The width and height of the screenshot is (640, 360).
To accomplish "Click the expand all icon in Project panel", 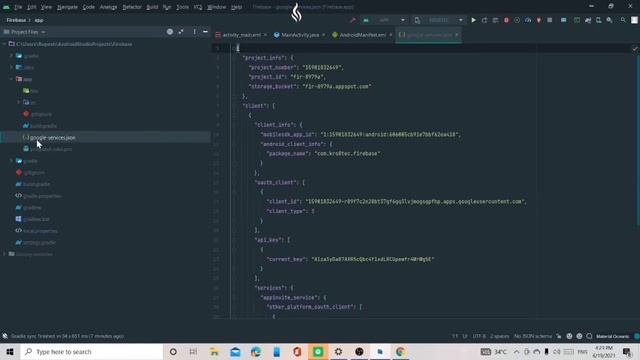I will click(181, 32).
